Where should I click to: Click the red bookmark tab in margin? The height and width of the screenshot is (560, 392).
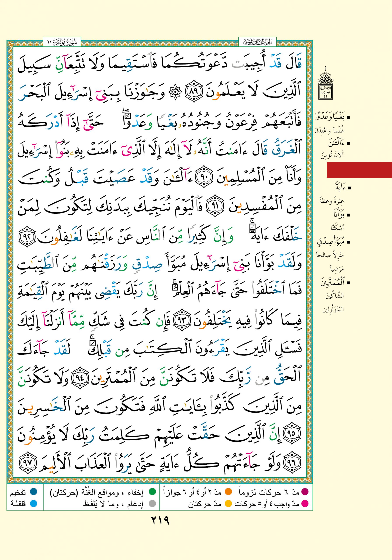point(359,170)
